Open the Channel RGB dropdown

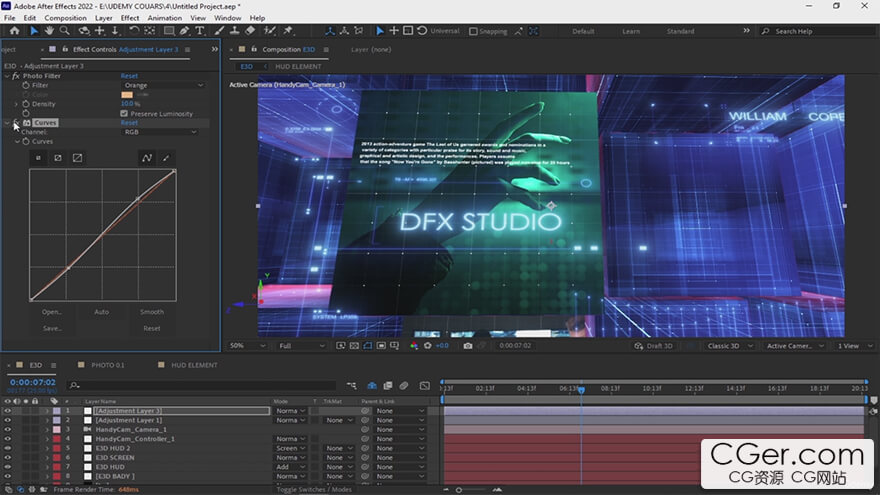tap(160, 132)
